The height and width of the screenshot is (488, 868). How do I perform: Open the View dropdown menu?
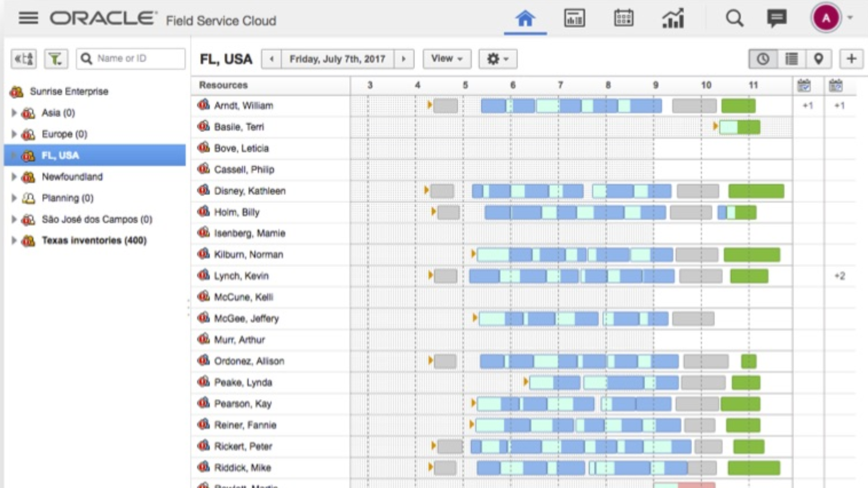click(446, 58)
